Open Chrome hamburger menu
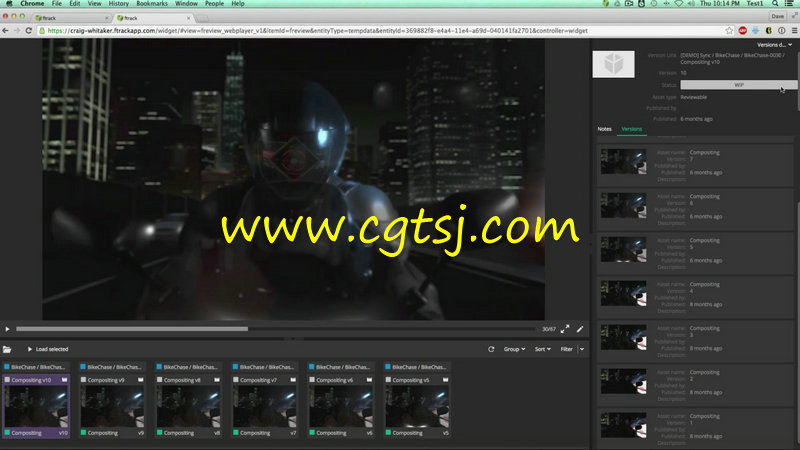 tap(794, 31)
